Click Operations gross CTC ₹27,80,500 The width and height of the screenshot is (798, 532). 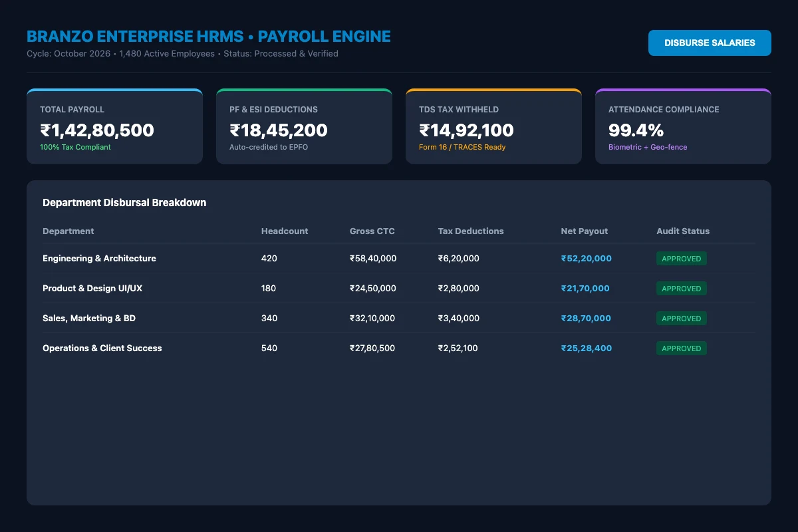click(x=372, y=348)
